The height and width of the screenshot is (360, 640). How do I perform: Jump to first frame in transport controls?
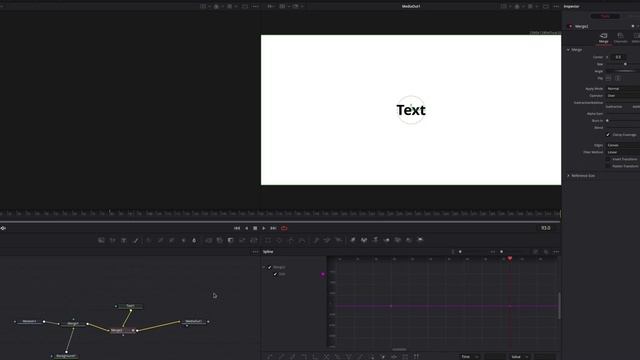tap(237, 228)
